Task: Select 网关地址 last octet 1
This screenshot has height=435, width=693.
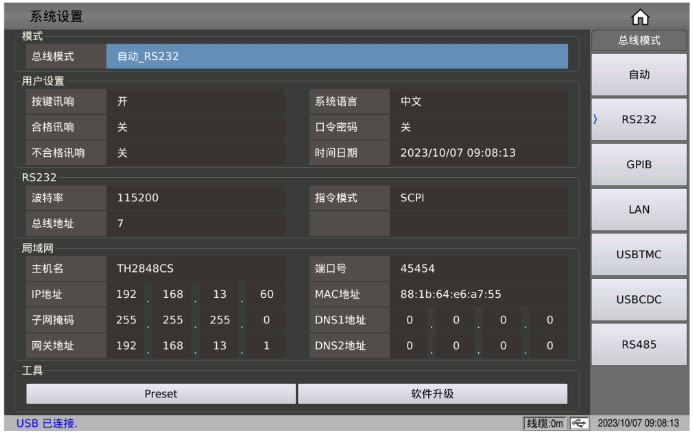Action: click(x=266, y=345)
